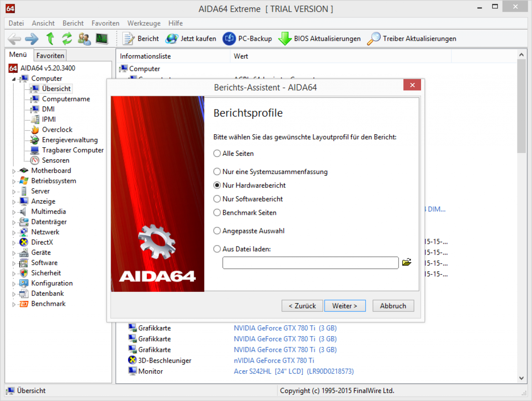Select the Alle Seiten radio option
The image size is (532, 401).
click(x=217, y=153)
